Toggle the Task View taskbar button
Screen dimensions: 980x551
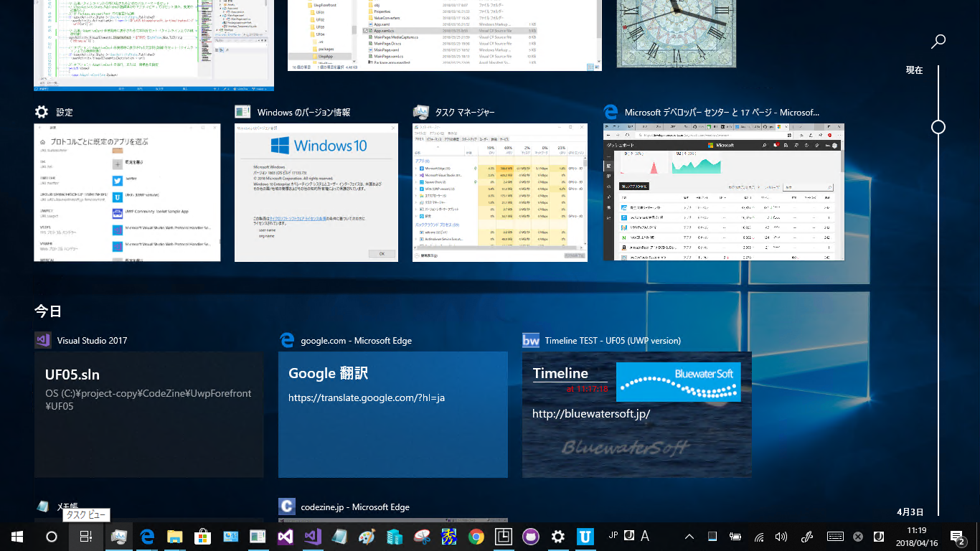click(x=85, y=537)
